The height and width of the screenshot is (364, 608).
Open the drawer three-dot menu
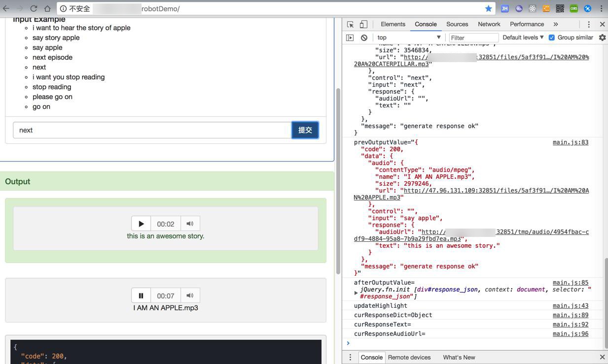(350, 357)
